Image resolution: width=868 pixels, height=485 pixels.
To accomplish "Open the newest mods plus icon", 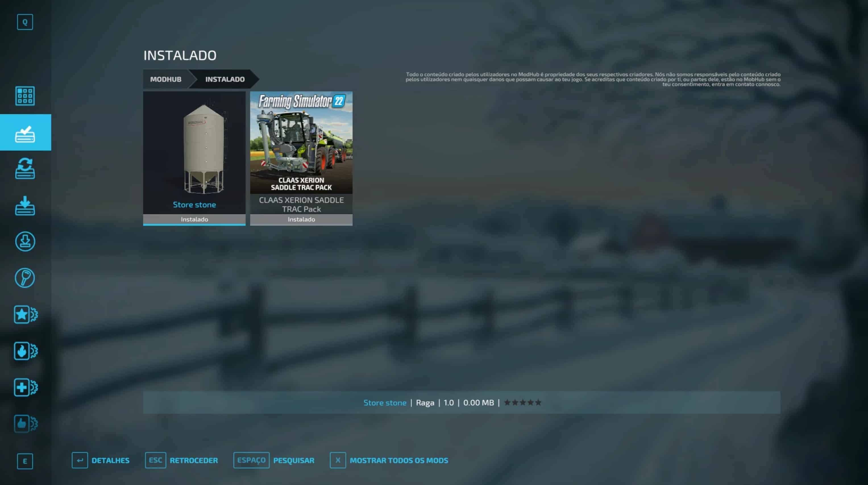I will pyautogui.click(x=25, y=387).
